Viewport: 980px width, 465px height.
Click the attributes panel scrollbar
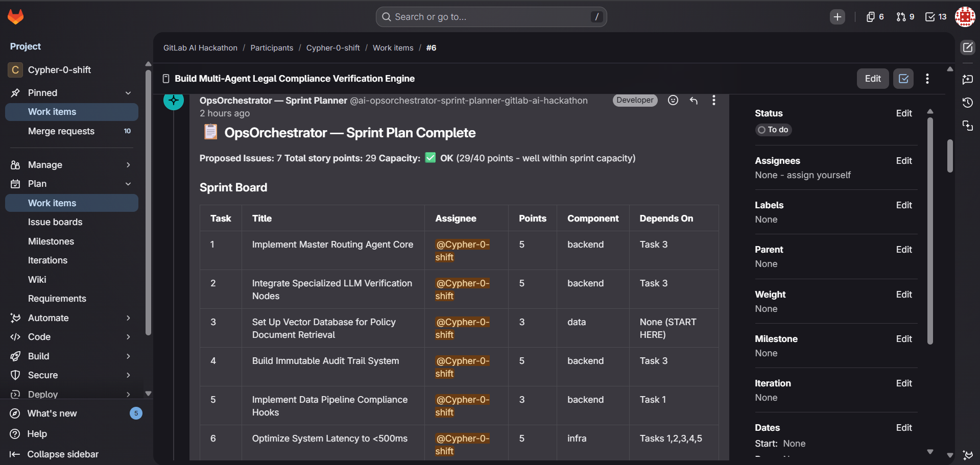pos(930,231)
